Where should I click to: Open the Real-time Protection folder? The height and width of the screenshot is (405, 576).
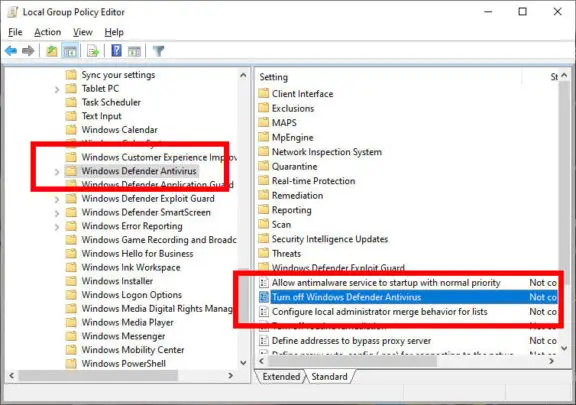coord(307,181)
